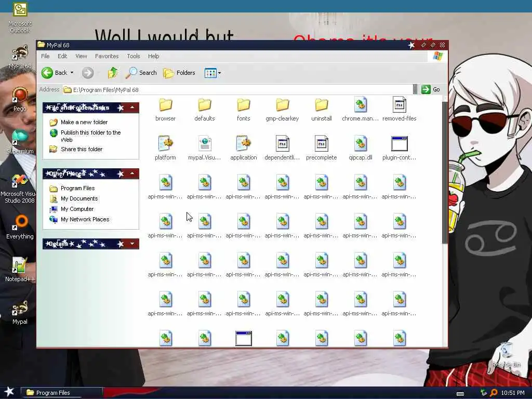Select the platform file icon
The image size is (532, 399).
point(166,143)
